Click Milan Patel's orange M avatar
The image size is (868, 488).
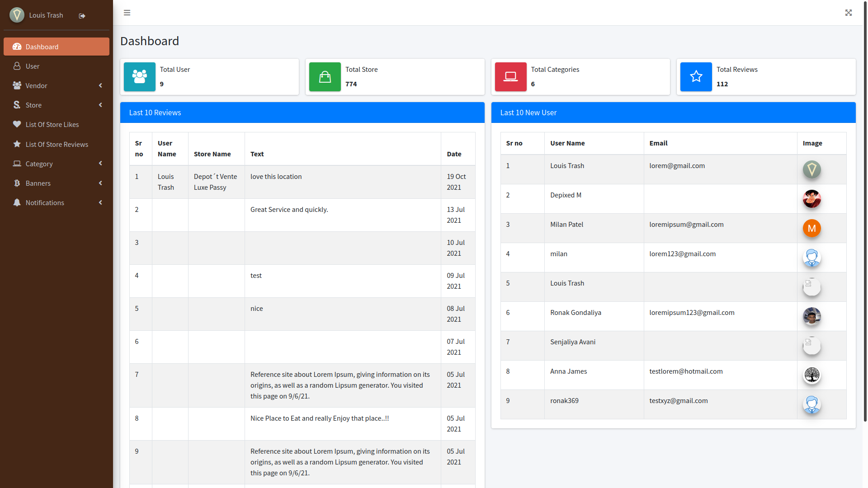tap(812, 228)
